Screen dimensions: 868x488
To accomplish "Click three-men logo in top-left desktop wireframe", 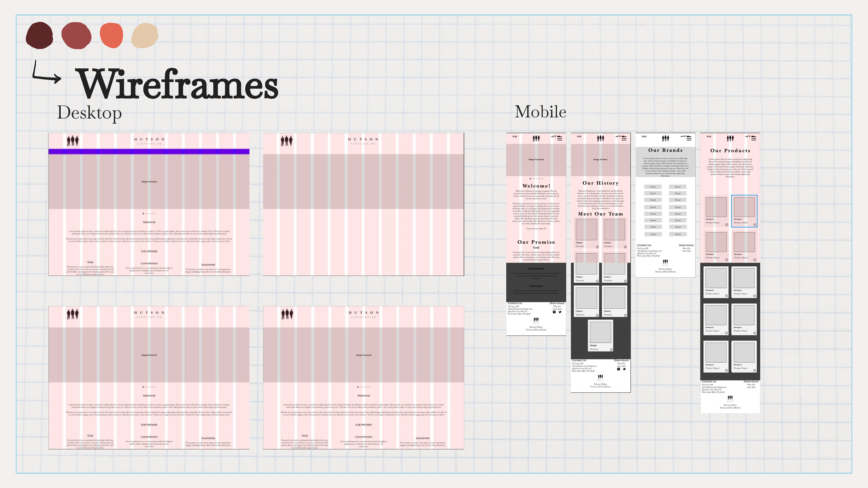I will (x=72, y=141).
